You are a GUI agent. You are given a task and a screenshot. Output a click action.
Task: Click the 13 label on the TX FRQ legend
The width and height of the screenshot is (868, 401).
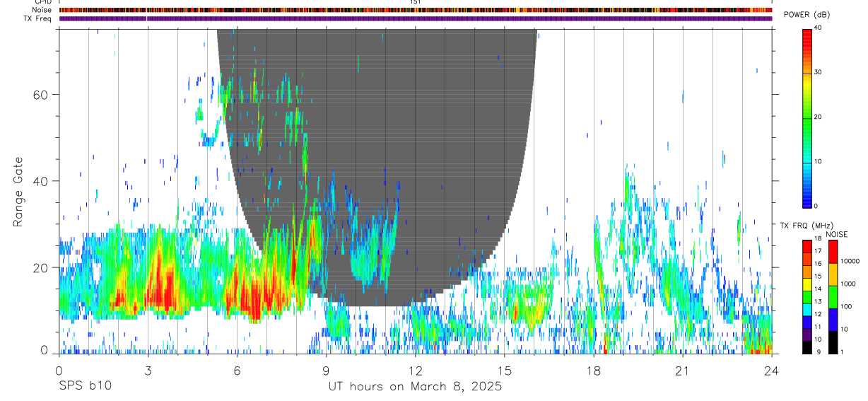point(817,302)
